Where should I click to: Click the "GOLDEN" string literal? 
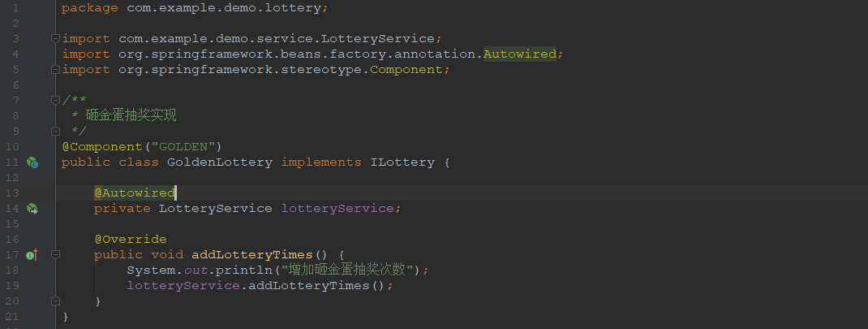184,146
